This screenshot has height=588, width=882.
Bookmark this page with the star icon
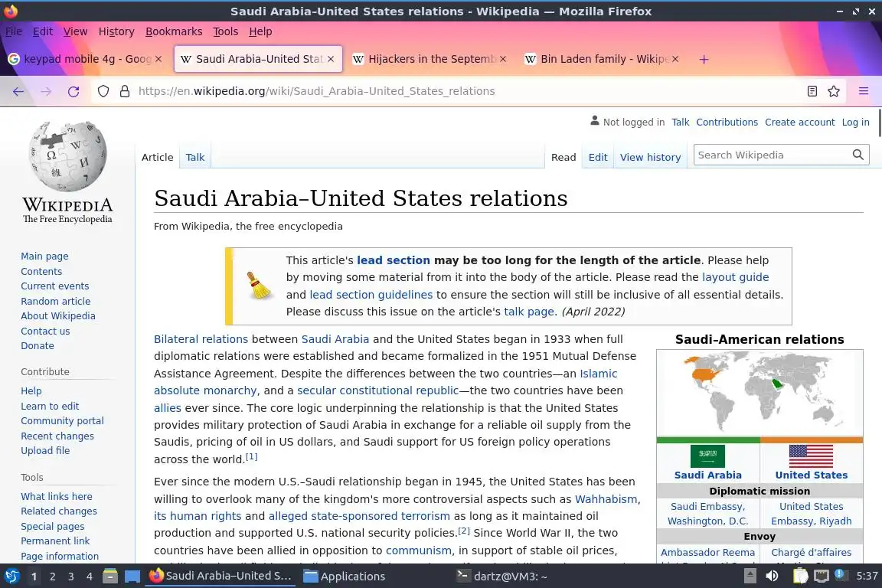(834, 91)
